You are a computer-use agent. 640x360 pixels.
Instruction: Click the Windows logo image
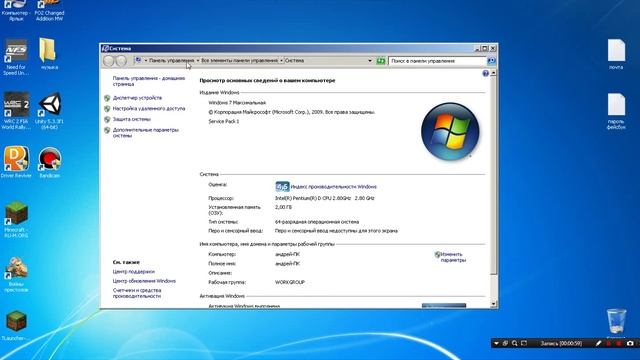click(450, 131)
